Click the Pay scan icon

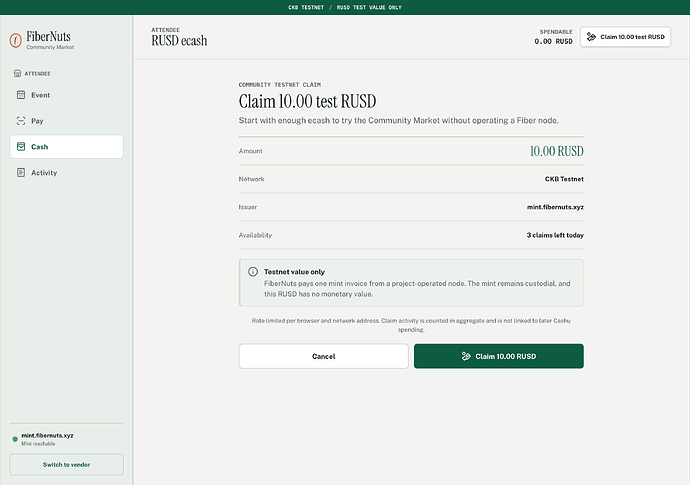point(21,121)
